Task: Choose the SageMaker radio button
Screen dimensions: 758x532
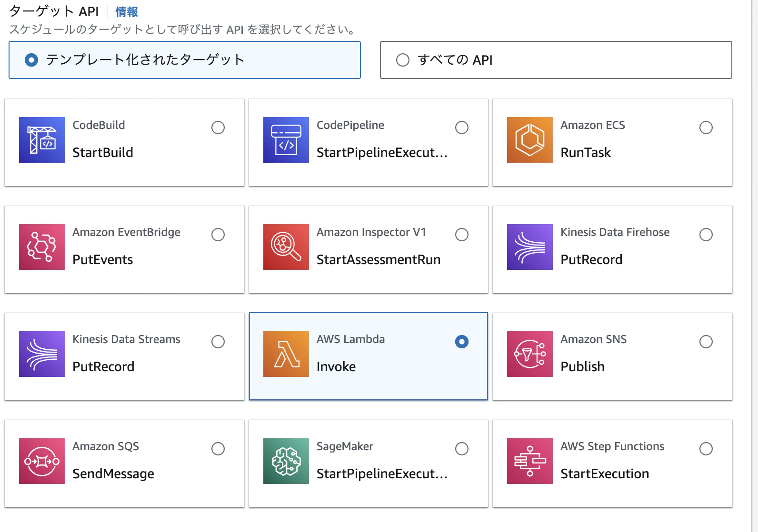Action: 462,449
